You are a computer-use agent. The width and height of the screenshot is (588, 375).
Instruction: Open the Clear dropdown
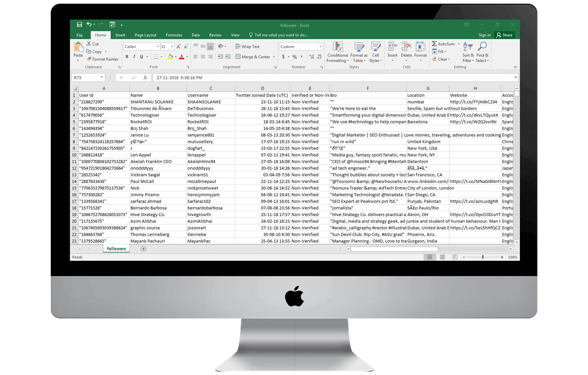coord(441,59)
